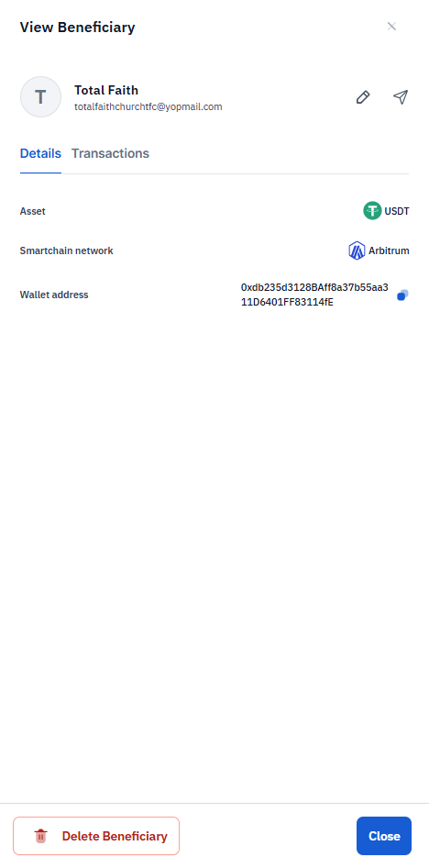Click the USDT asset text
429x868 pixels.
point(397,211)
